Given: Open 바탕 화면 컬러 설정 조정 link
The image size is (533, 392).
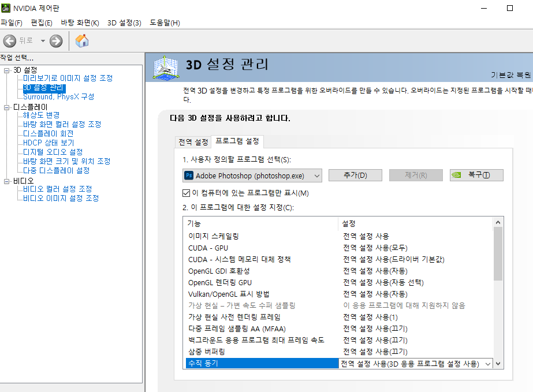Looking at the screenshot, I should pos(62,125).
